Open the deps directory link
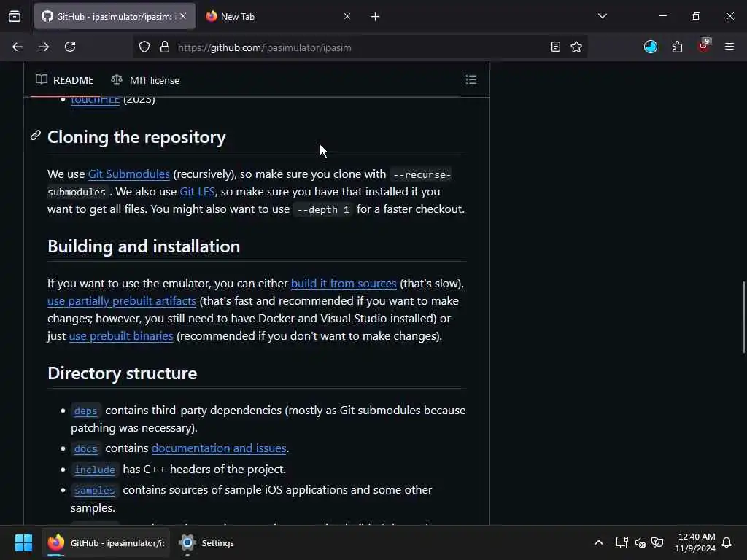 click(x=85, y=411)
